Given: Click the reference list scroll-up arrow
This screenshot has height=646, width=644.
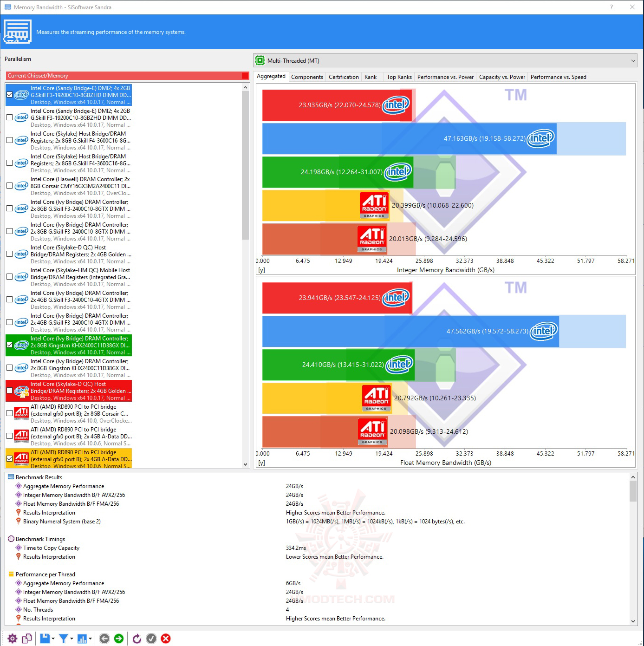Looking at the screenshot, I should [x=246, y=87].
